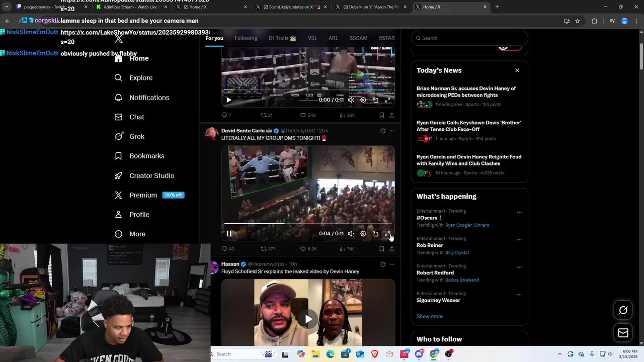
Task: Click the X logo above Home
Action: tap(119, 38)
